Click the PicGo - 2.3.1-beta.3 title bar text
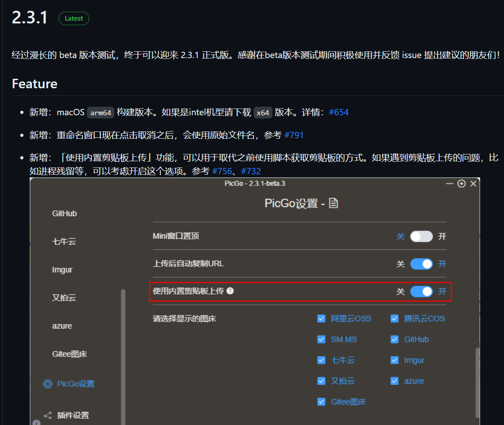504x425 pixels. click(x=255, y=183)
